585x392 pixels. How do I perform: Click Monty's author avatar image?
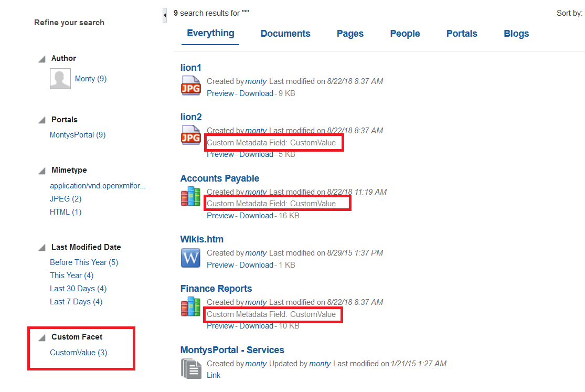(60, 78)
